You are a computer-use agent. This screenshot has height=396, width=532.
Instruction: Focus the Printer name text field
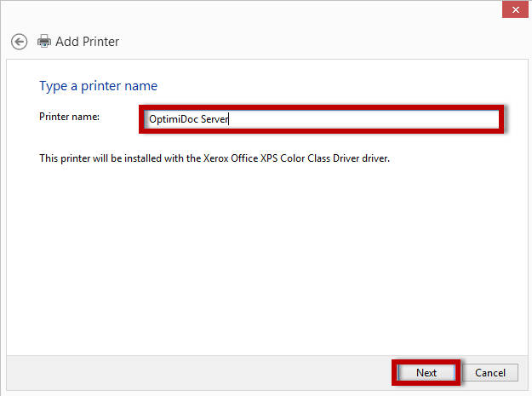point(322,119)
